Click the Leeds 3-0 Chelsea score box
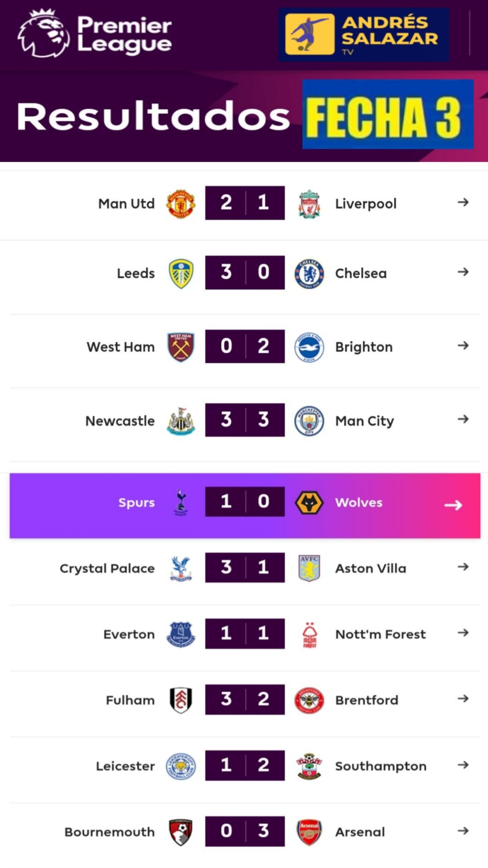Image resolution: width=488 pixels, height=868 pixels. pos(245,273)
